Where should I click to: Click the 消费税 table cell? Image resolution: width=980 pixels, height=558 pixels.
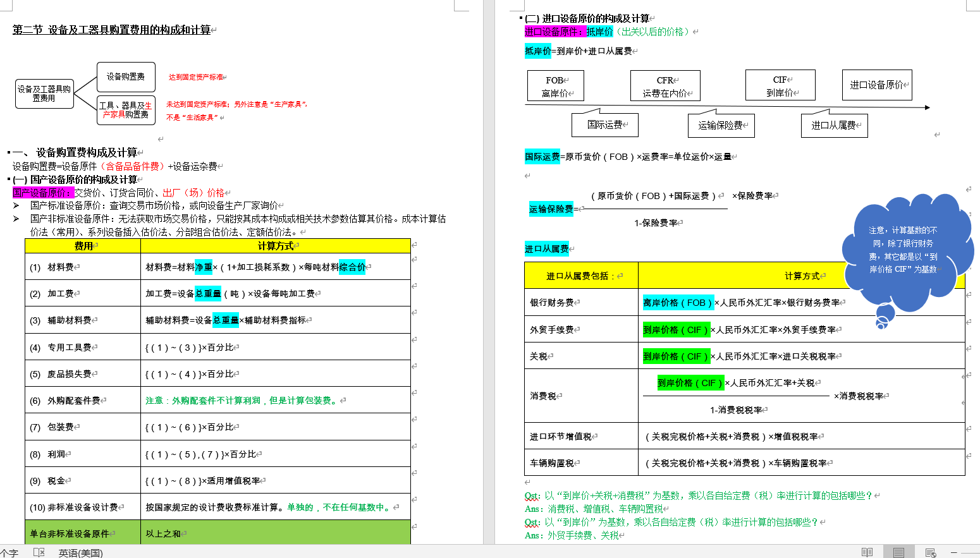point(581,396)
